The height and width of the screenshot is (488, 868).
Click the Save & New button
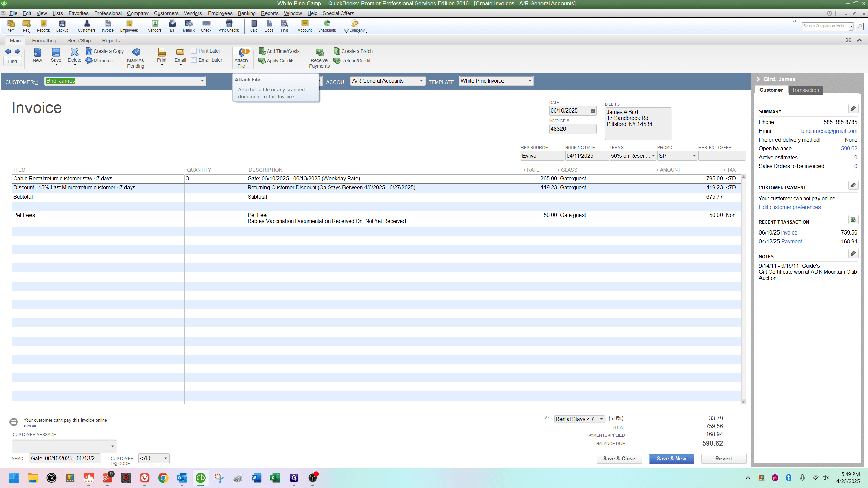(671, 459)
